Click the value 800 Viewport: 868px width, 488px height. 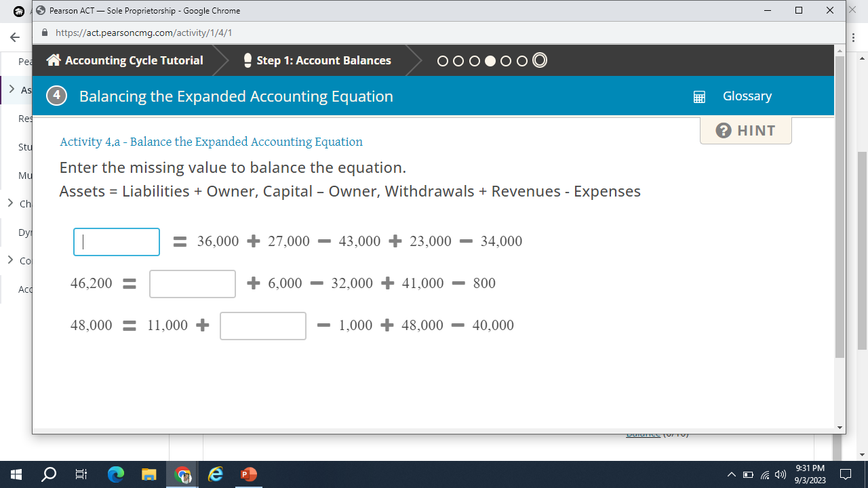[484, 283]
